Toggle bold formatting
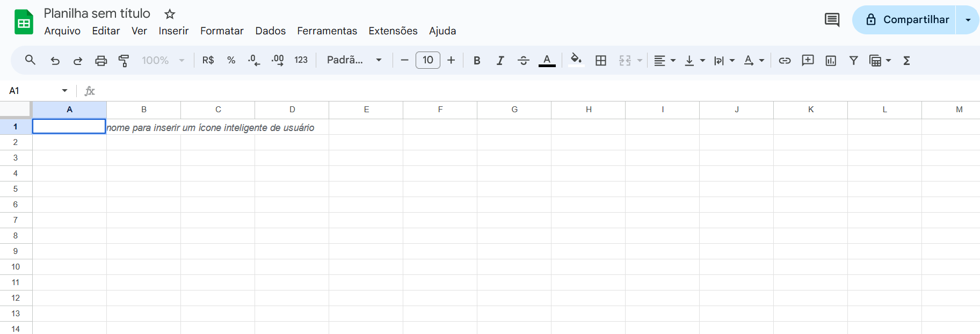The width and height of the screenshot is (980, 334). pyautogui.click(x=477, y=61)
